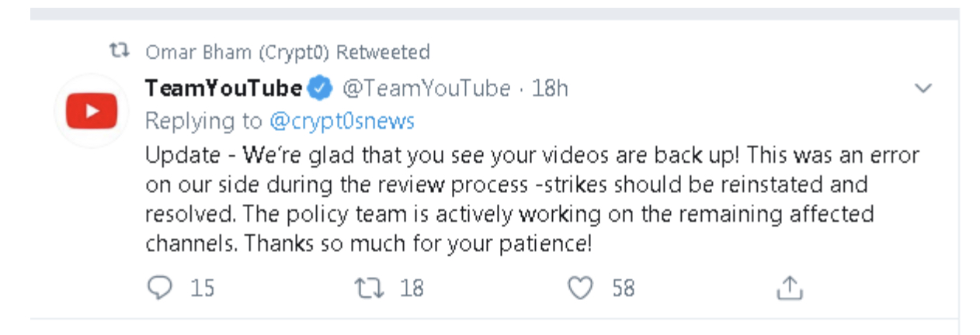This screenshot has width=980, height=335.
Task: Click the @TeamYouTube handle
Action: (x=426, y=89)
